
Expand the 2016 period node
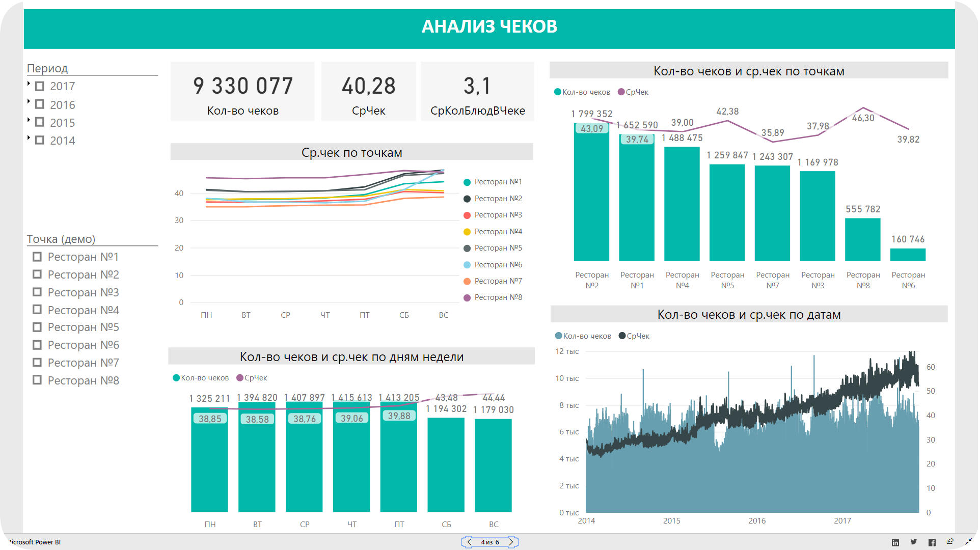[x=29, y=101]
